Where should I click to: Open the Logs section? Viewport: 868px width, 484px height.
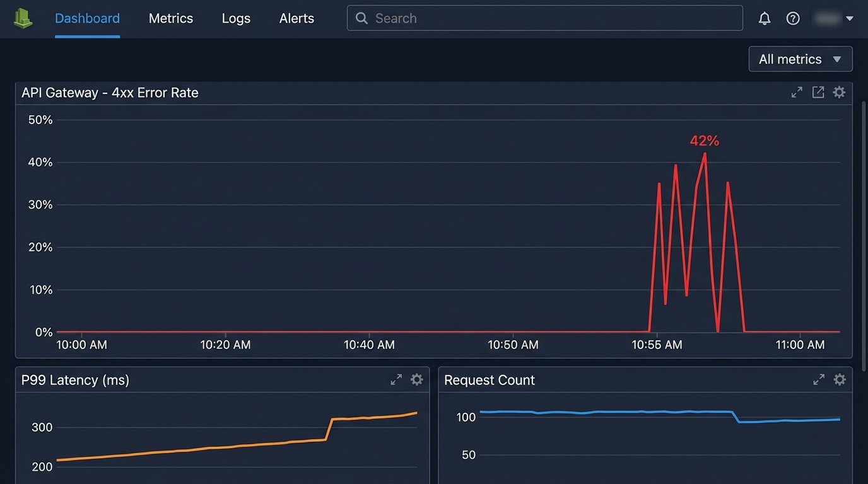click(x=236, y=18)
